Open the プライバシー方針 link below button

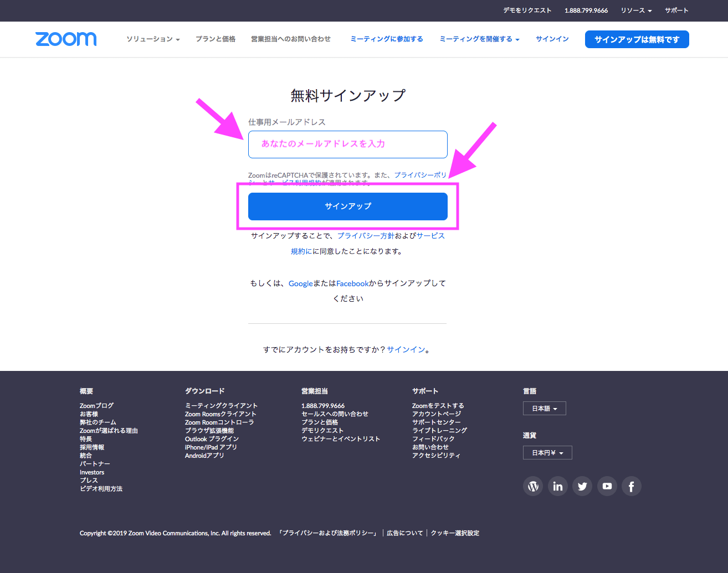pos(366,236)
